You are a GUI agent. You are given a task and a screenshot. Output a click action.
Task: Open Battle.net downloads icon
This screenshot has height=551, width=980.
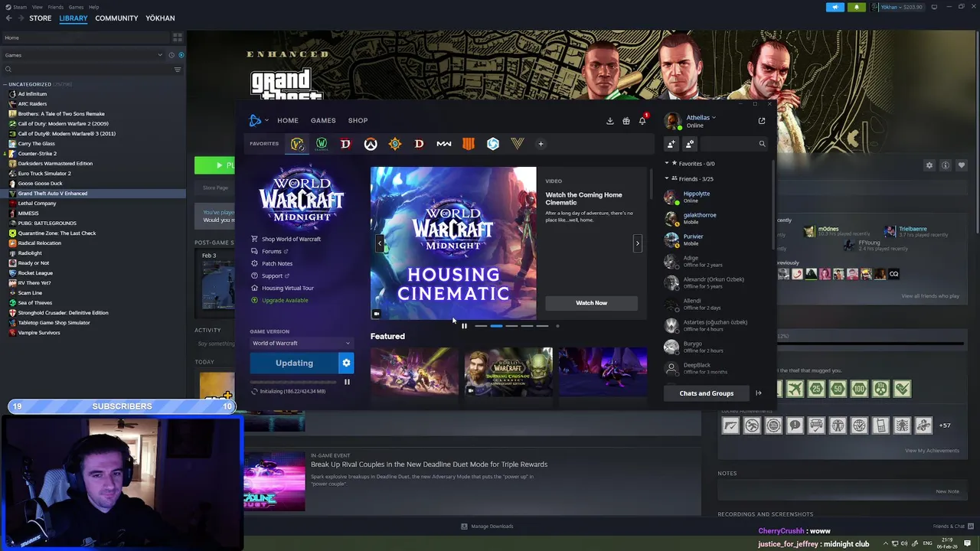click(610, 121)
